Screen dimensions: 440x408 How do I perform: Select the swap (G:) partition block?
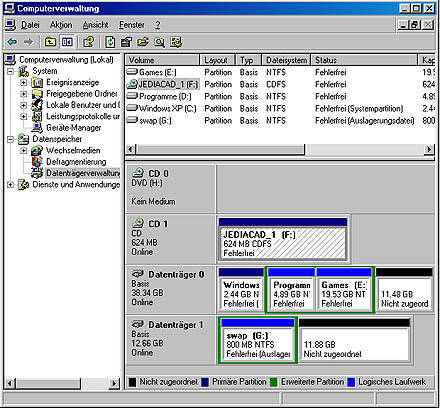(258, 340)
